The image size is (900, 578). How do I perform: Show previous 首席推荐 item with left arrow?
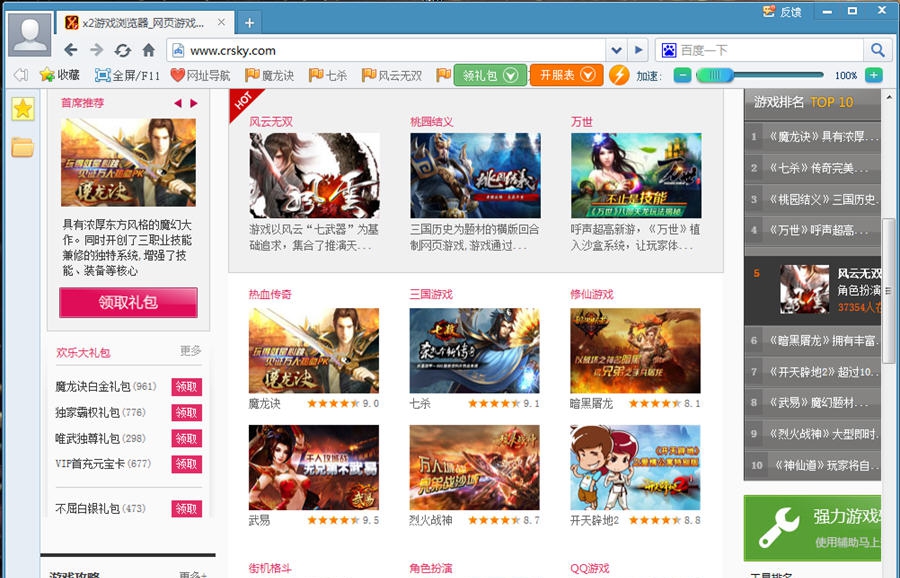point(178,103)
